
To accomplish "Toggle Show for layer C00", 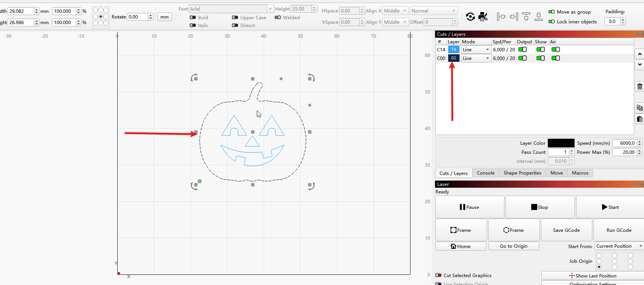I will (541, 58).
